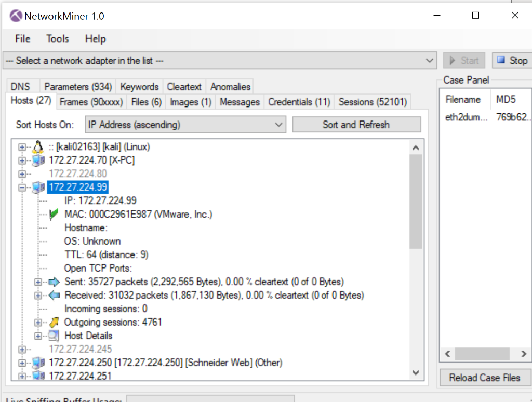
Task: Click the blue Received arrow icon
Action: [x=54, y=295]
